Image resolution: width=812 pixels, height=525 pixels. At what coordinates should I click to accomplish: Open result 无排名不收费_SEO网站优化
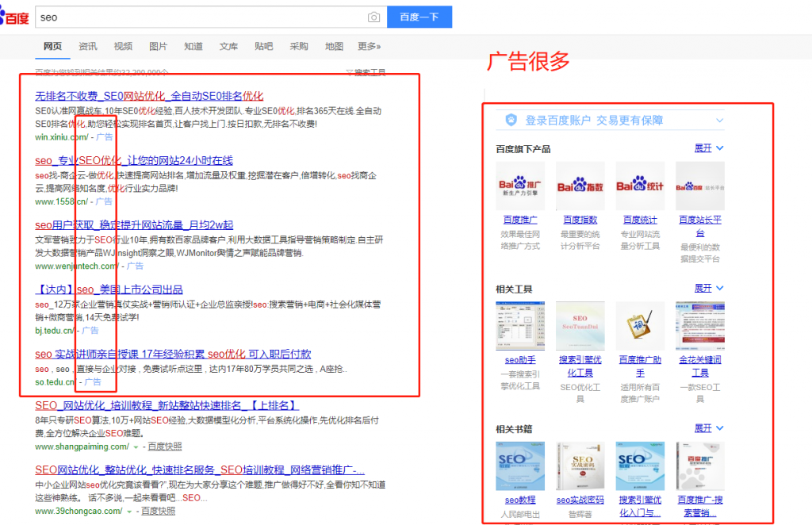click(149, 96)
